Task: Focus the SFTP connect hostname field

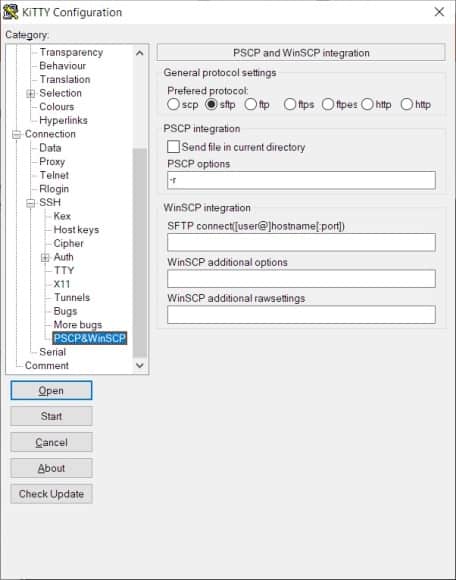Action: (301, 242)
